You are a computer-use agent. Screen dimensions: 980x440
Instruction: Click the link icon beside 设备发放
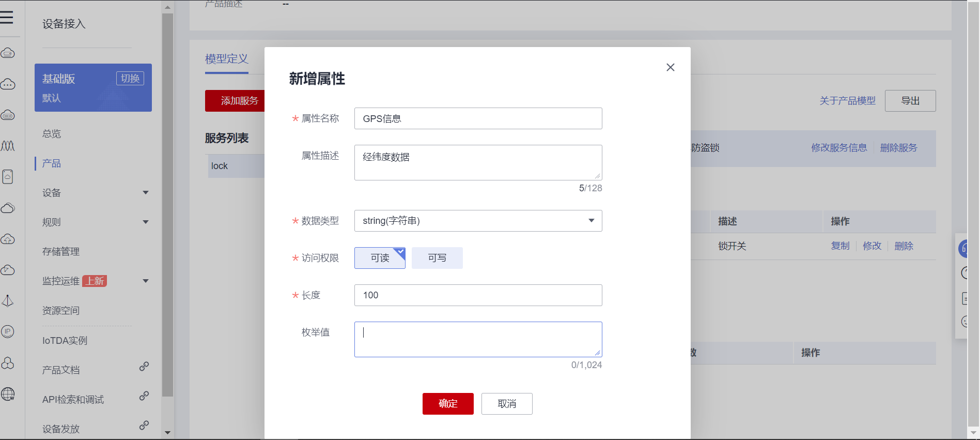click(144, 426)
